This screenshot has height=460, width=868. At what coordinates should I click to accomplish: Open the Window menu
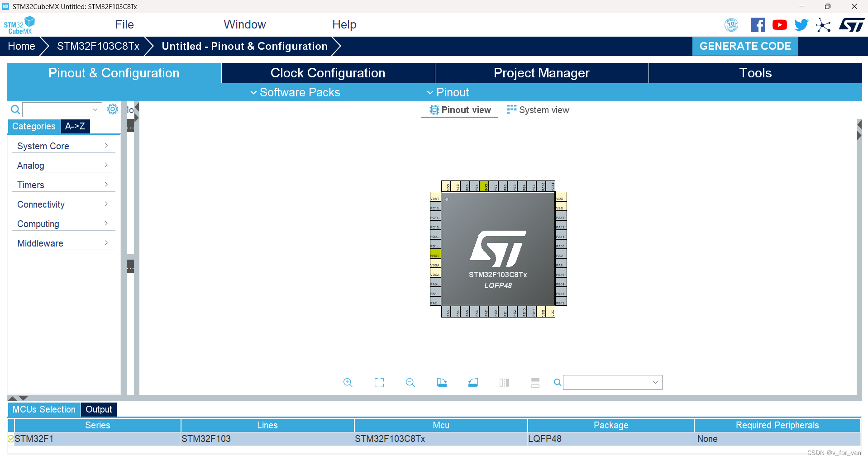point(245,24)
